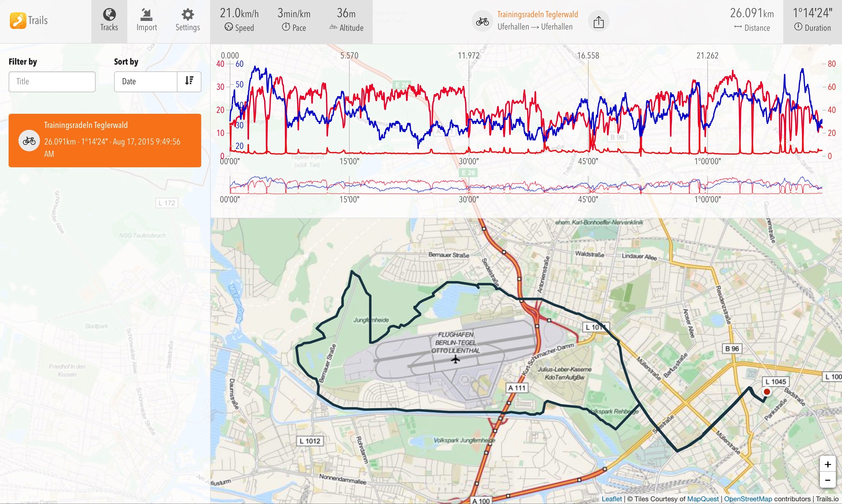Viewport: 842px width, 504px height.
Task: Toggle the Altitude chart metric
Action: click(x=346, y=21)
